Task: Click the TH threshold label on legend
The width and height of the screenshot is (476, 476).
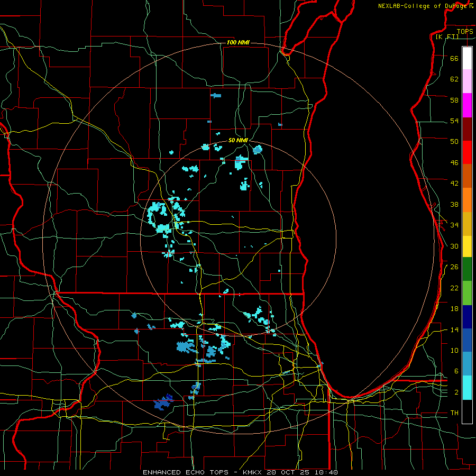Action: 454,413
